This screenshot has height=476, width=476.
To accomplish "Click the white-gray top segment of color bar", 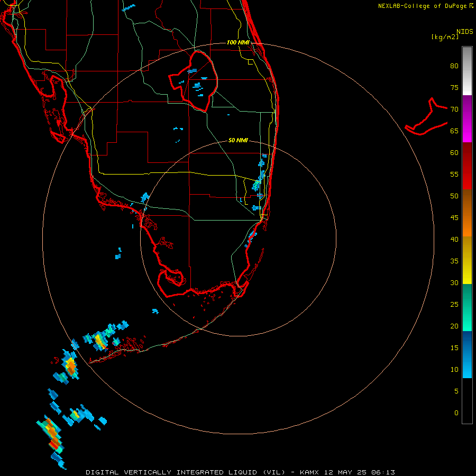I will click(467, 71).
